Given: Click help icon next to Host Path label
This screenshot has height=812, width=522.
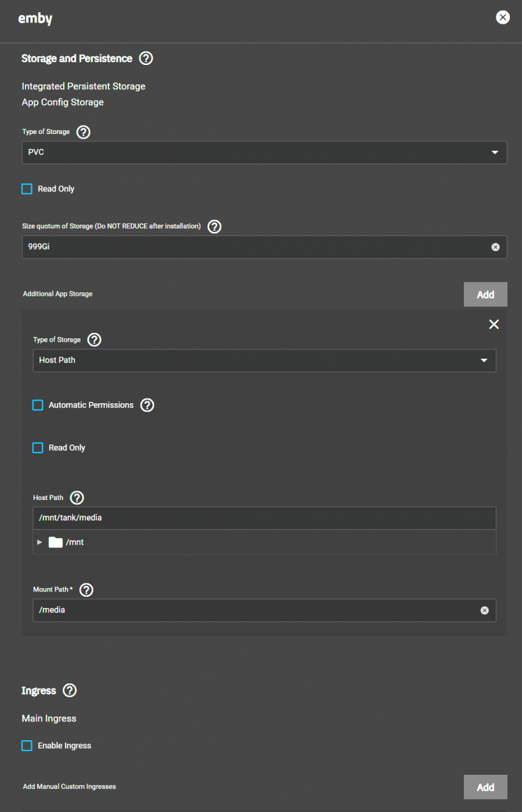Looking at the screenshot, I should pos(77,498).
